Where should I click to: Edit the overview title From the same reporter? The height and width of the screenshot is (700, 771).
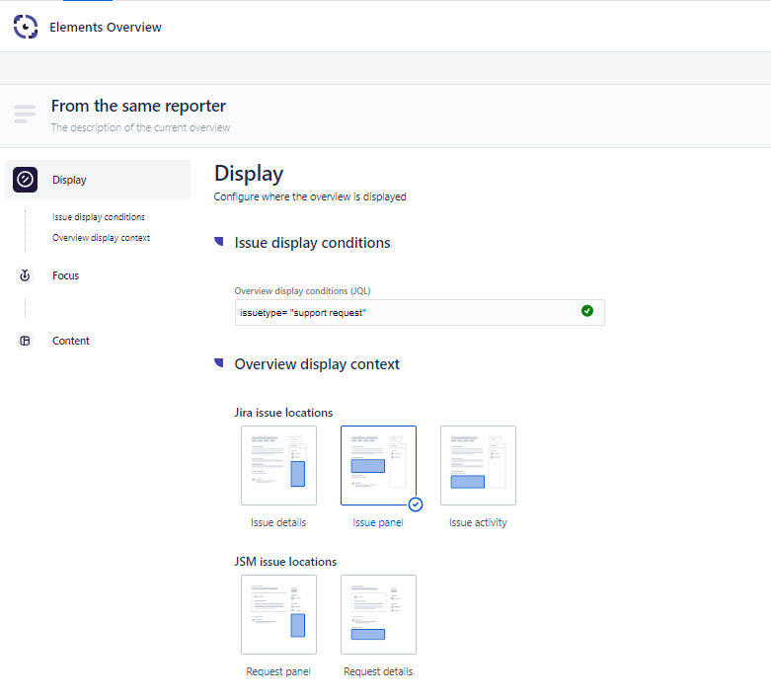(x=138, y=106)
